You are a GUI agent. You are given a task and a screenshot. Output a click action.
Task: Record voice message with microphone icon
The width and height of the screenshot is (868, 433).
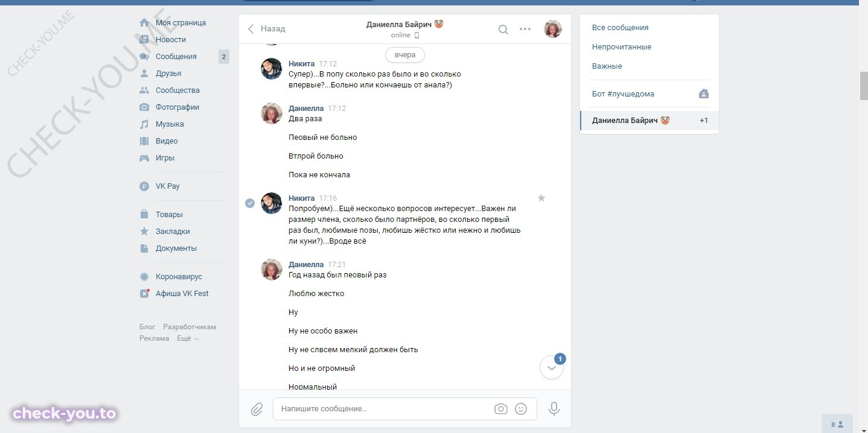pos(554,409)
